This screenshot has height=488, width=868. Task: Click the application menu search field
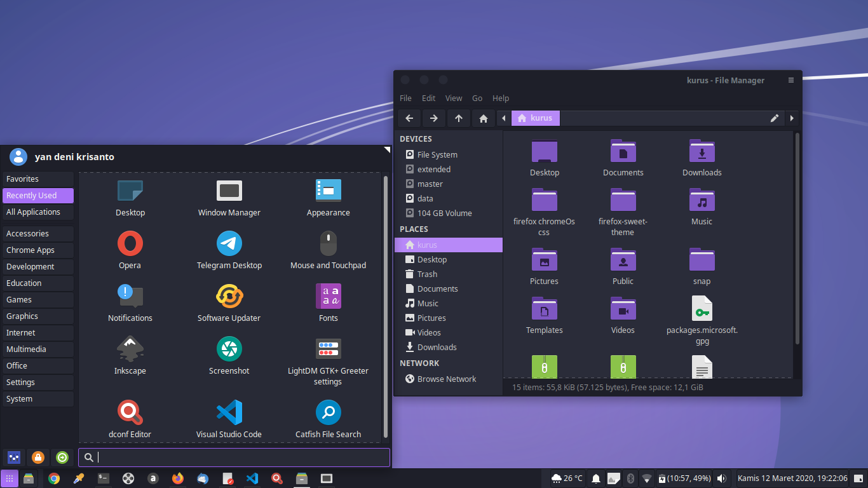coord(234,457)
